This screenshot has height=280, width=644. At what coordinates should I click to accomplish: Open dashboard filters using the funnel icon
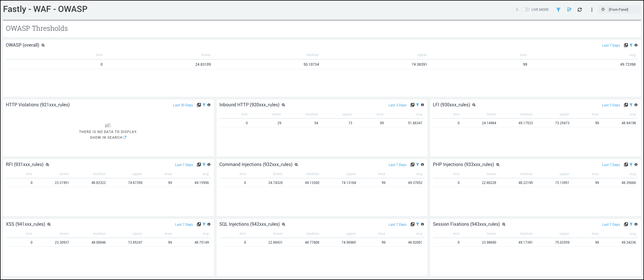pyautogui.click(x=558, y=9)
